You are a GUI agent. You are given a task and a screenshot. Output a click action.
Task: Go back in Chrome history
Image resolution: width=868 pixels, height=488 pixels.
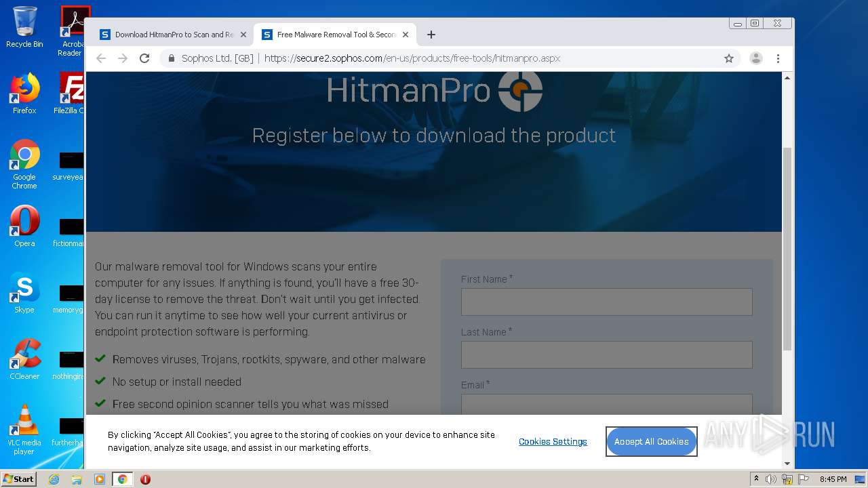pos(101,58)
